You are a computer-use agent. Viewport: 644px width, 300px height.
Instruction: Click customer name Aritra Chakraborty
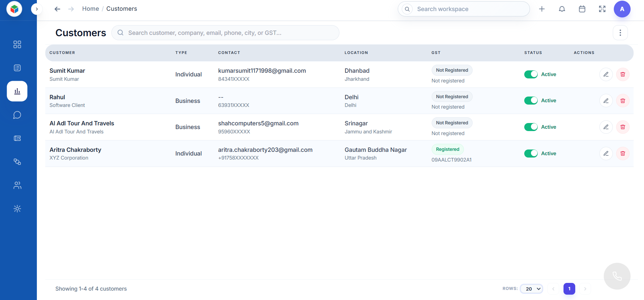click(x=75, y=150)
